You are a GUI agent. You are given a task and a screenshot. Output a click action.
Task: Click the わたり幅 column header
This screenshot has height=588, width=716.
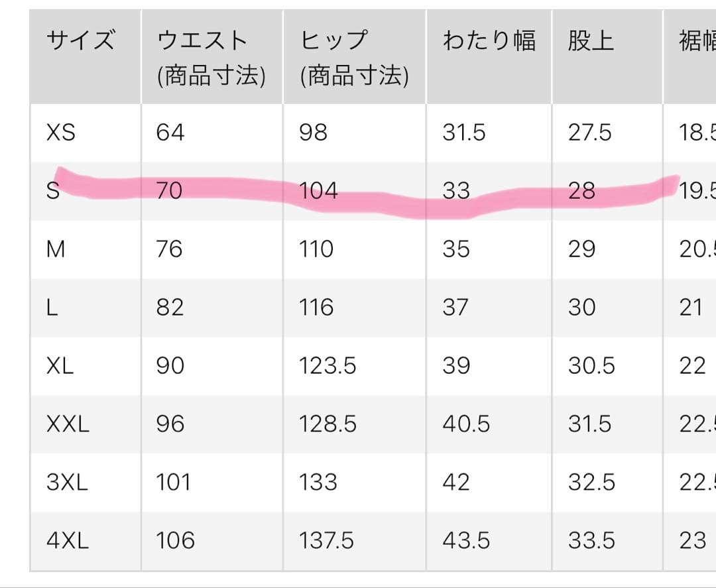click(489, 40)
